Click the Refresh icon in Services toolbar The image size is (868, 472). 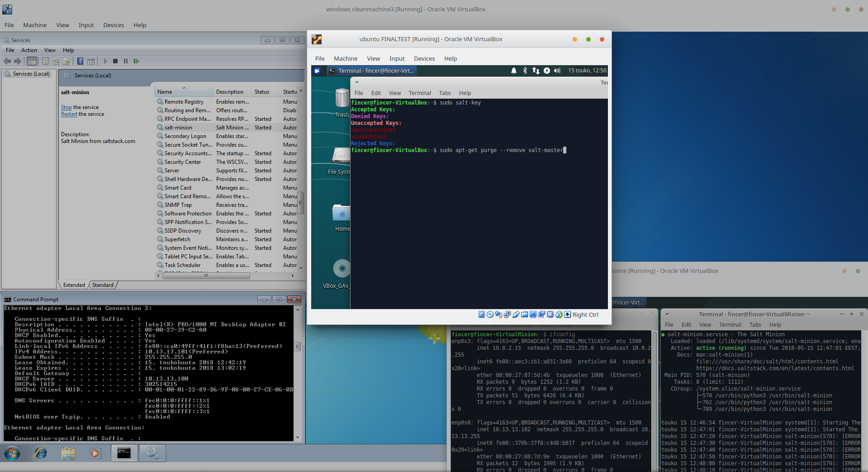pos(56,61)
